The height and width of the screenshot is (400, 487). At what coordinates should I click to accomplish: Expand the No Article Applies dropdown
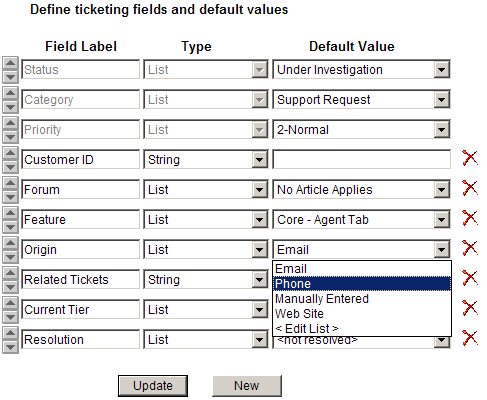click(x=442, y=190)
